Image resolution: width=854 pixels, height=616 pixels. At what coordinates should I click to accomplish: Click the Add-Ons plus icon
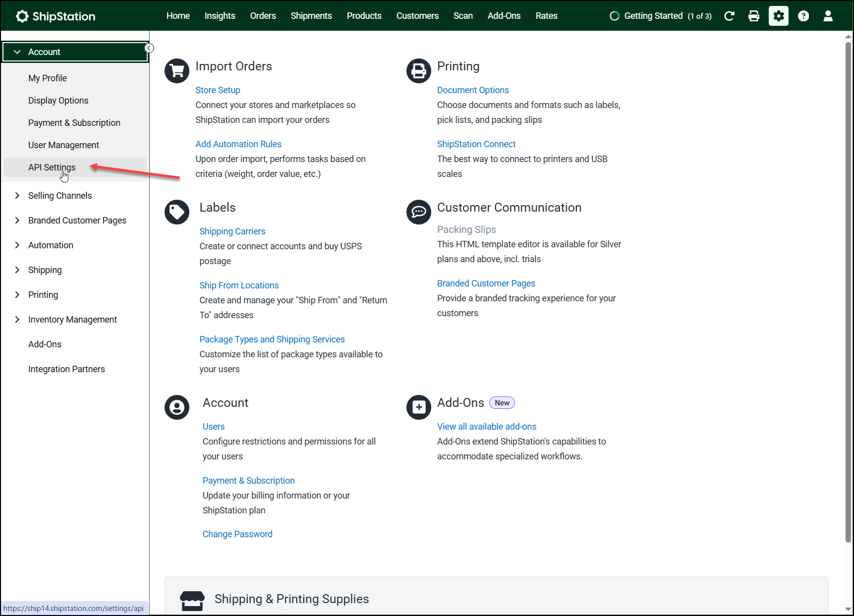tap(419, 407)
